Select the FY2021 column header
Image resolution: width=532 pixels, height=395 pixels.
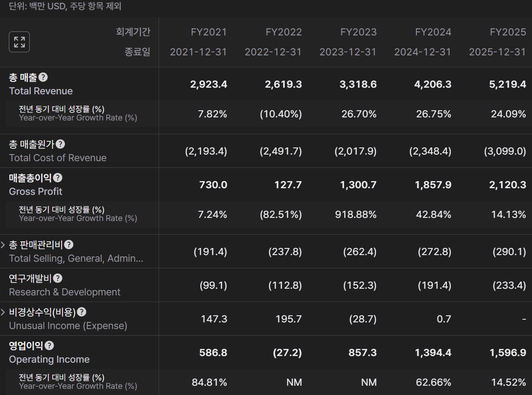tap(209, 32)
